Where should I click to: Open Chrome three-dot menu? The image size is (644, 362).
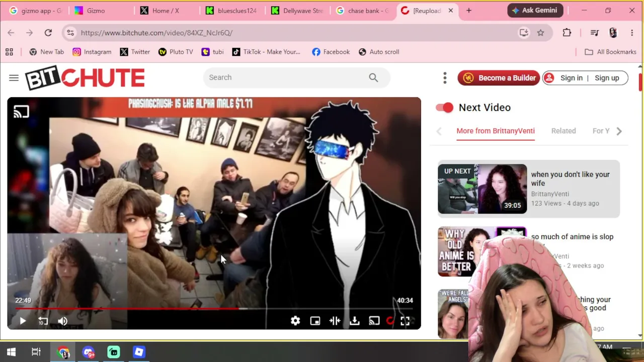[x=632, y=33]
